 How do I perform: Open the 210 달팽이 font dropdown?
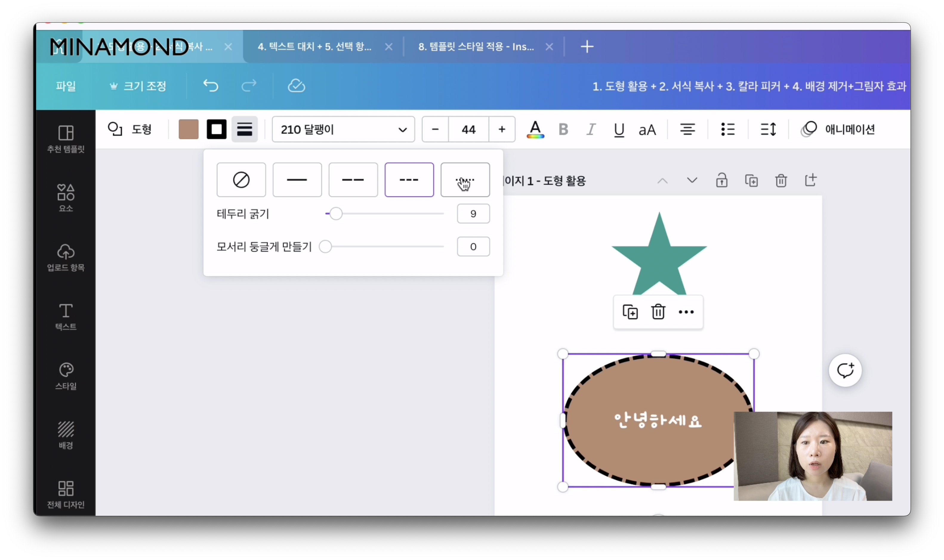coord(343,129)
